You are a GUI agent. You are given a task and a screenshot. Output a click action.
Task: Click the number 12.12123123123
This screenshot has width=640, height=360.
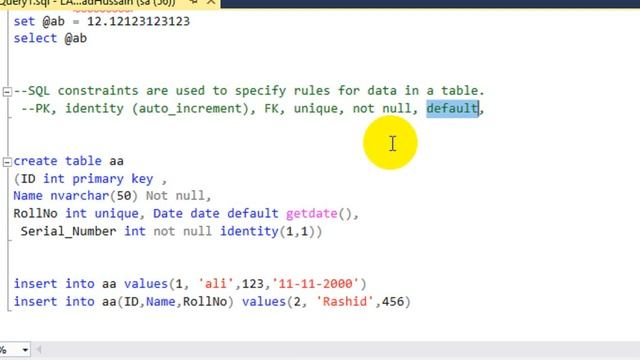[138, 21]
